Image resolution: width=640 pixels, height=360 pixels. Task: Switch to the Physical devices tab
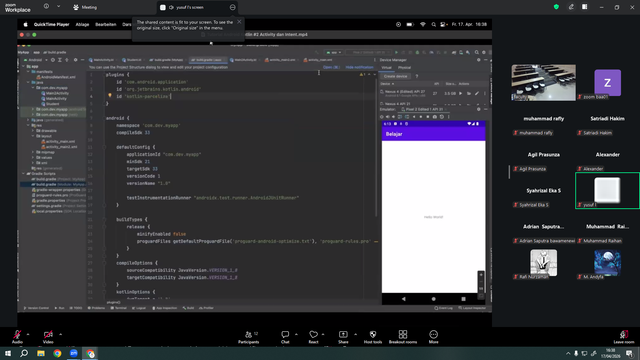[x=404, y=68]
